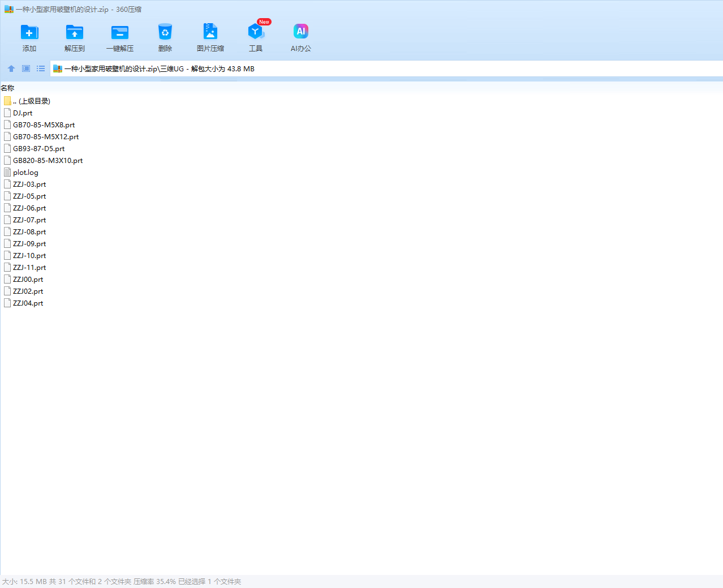This screenshot has height=588, width=723.
Task: Open the 图片压缩 image compress tool
Action: tap(210, 32)
